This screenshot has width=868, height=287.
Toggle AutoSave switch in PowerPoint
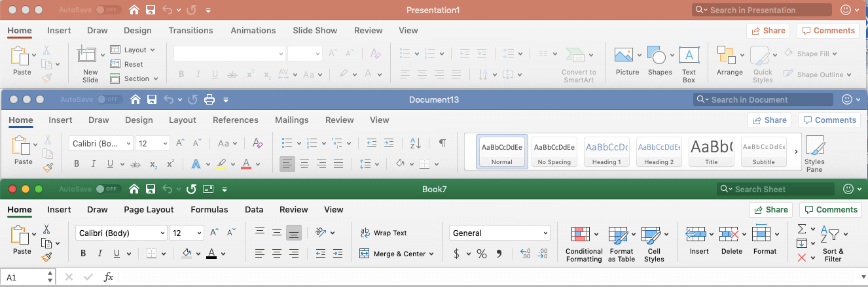click(108, 10)
